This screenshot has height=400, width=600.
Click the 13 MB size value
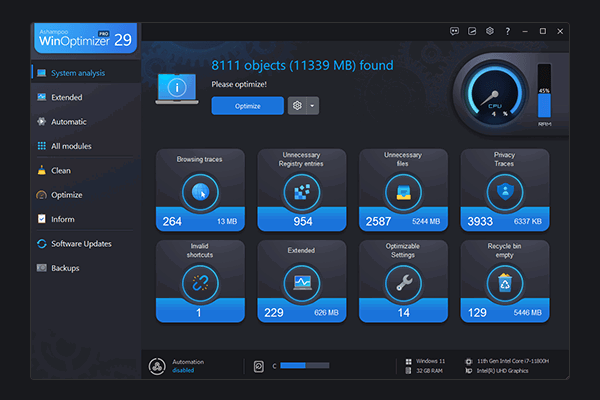(227, 221)
